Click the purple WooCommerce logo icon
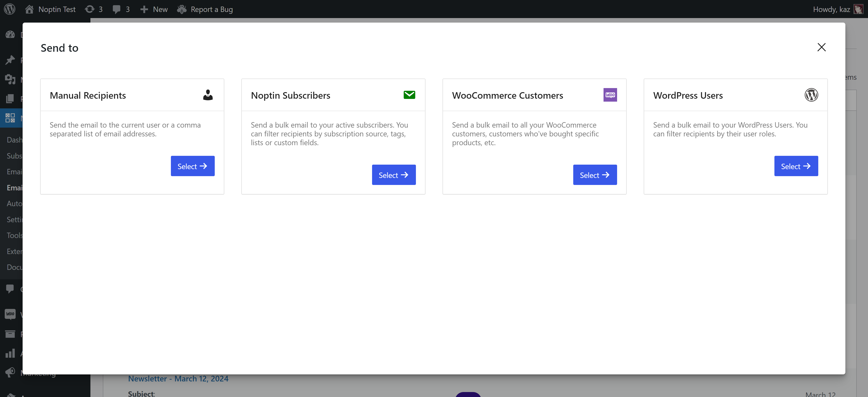 (610, 95)
